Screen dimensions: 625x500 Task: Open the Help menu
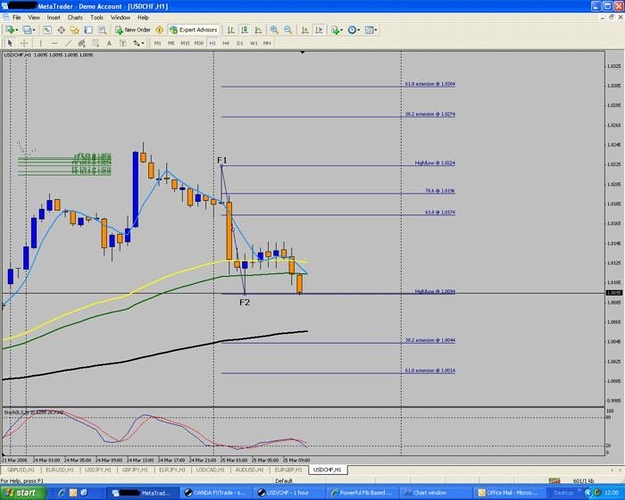pyautogui.click(x=143, y=18)
